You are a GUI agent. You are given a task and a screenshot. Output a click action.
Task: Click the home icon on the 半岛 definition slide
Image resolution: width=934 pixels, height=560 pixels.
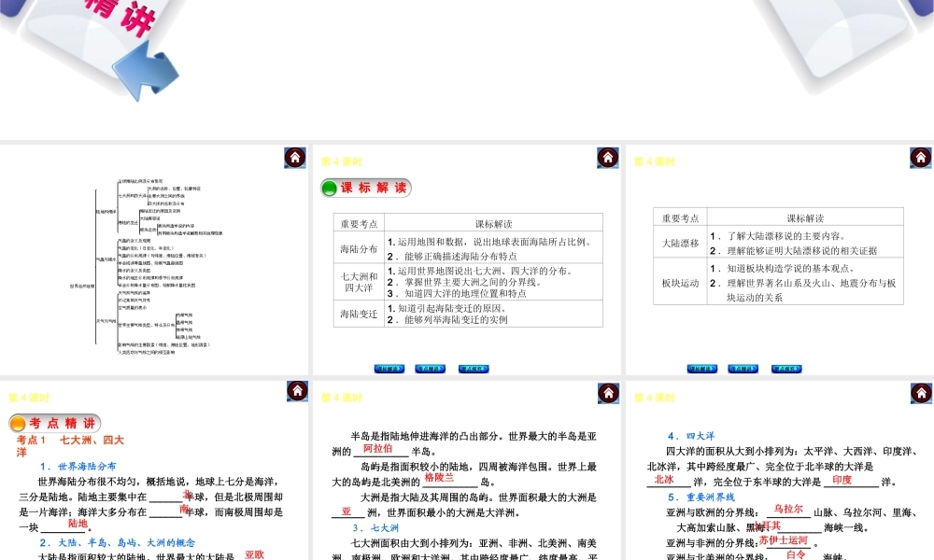click(608, 393)
